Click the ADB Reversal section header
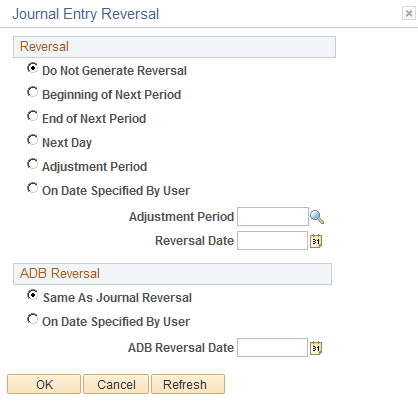 [172, 274]
